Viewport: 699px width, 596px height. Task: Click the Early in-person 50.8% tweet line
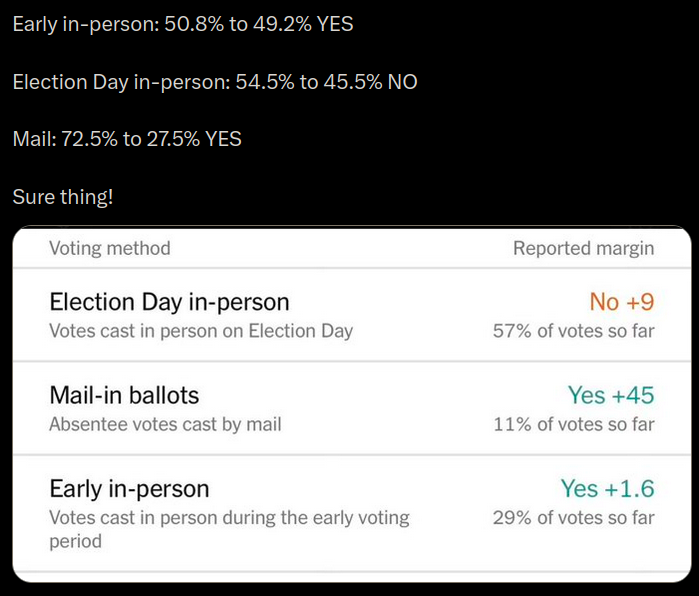(183, 24)
